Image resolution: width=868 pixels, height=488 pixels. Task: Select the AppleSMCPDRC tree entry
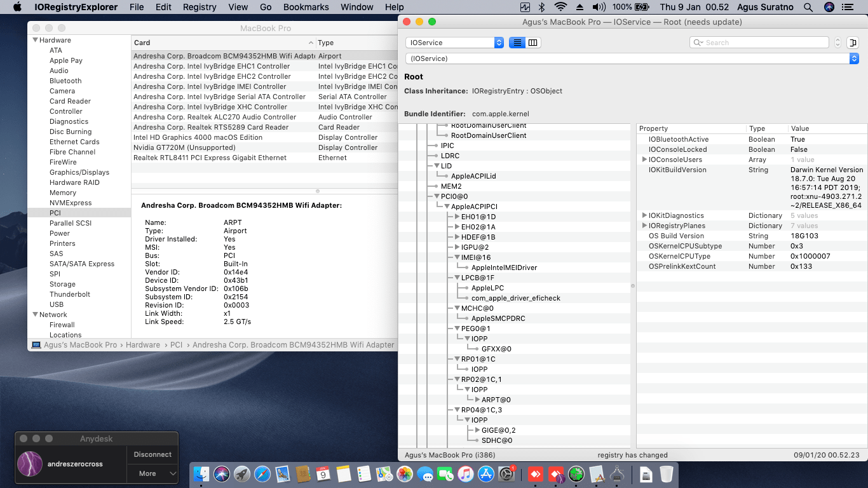click(x=498, y=318)
